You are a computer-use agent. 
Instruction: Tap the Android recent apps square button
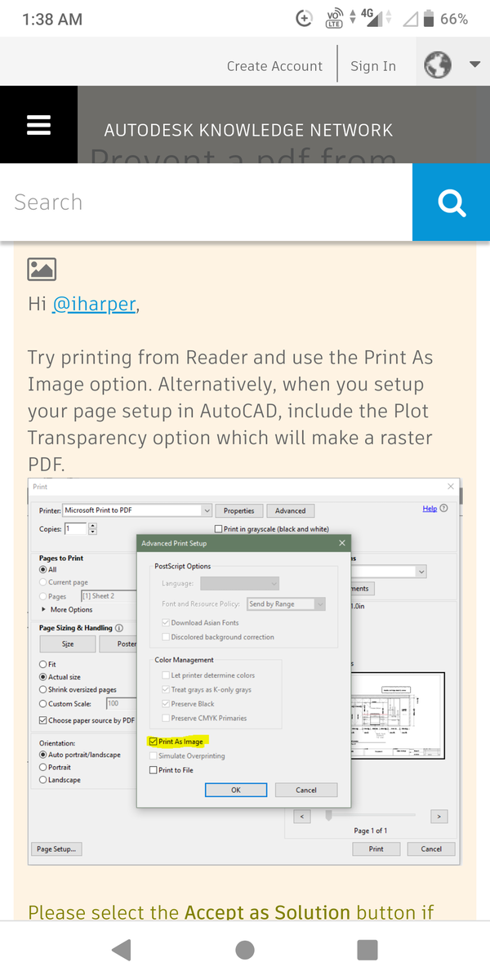tap(367, 949)
